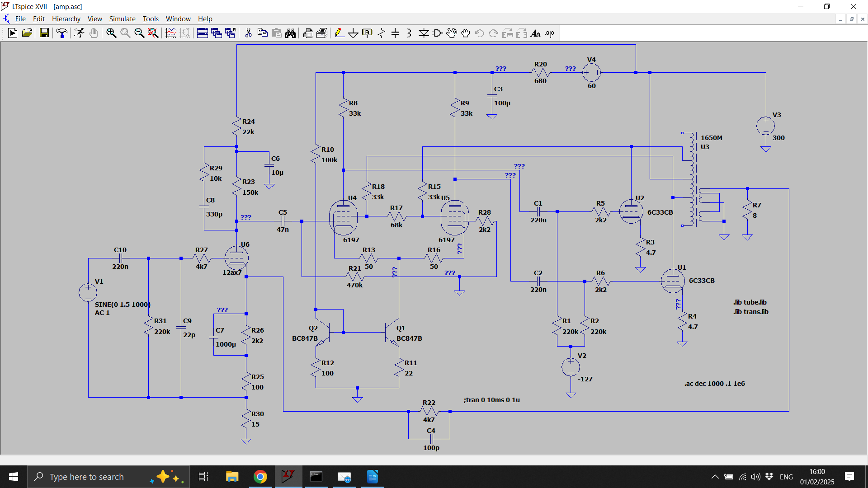Click the Halt simulation hand icon
Viewport: 868px width, 488px height.
[94, 33]
